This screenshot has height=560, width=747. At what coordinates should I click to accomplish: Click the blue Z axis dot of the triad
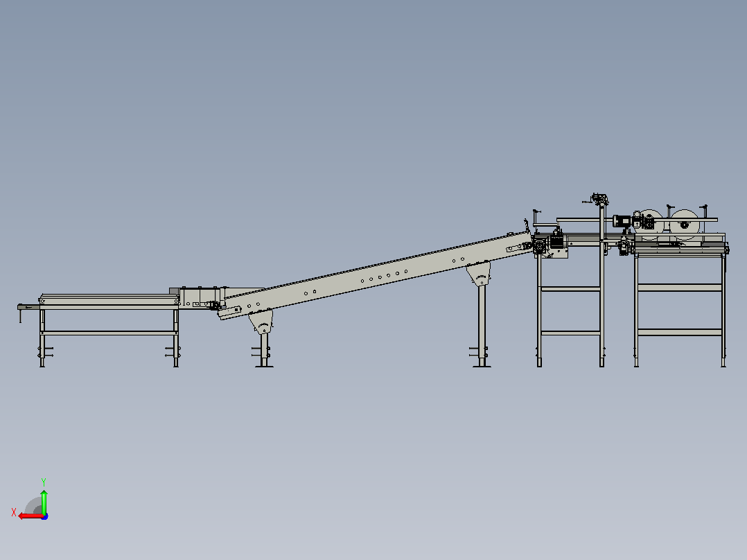(44, 516)
